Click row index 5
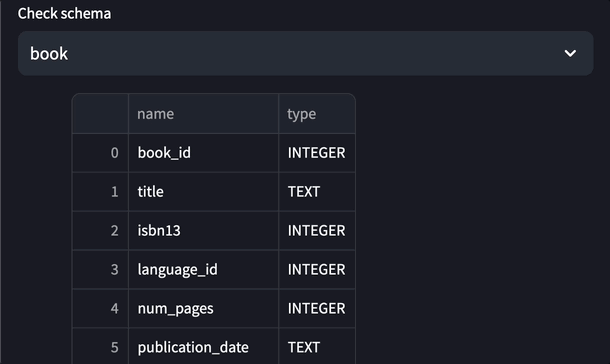The height and width of the screenshot is (364, 610). [100, 346]
